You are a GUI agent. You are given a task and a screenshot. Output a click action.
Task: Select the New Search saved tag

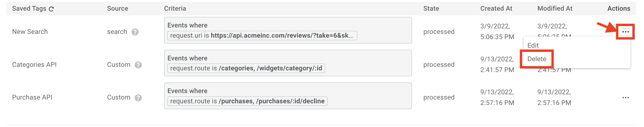coord(30,32)
